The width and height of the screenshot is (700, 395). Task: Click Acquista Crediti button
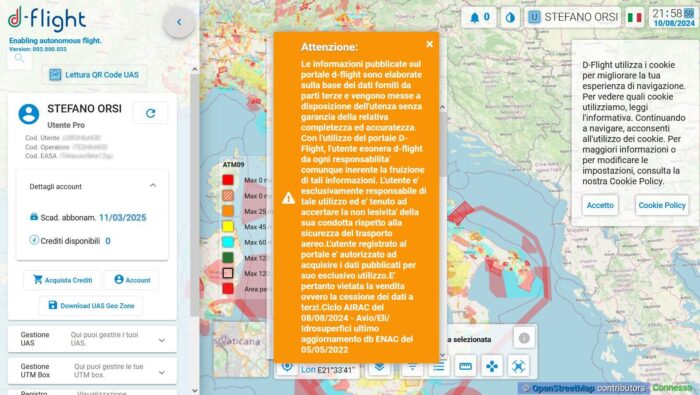tap(62, 280)
